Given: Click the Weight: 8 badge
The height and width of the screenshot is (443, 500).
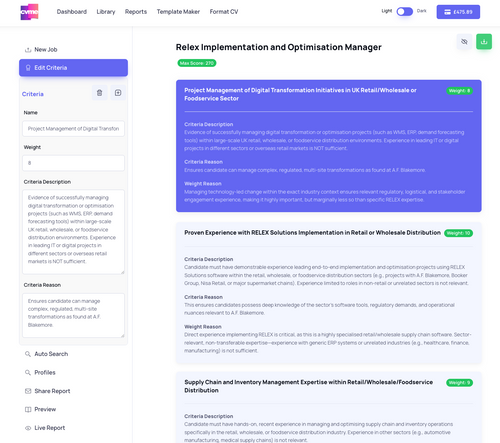Looking at the screenshot, I should click(459, 91).
